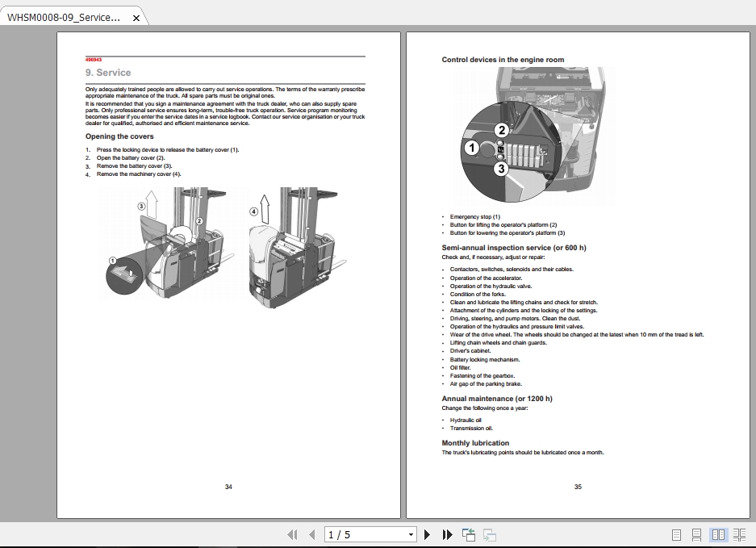
Task: Click the page number 34 at page bottom
Action: pyautogui.click(x=228, y=487)
